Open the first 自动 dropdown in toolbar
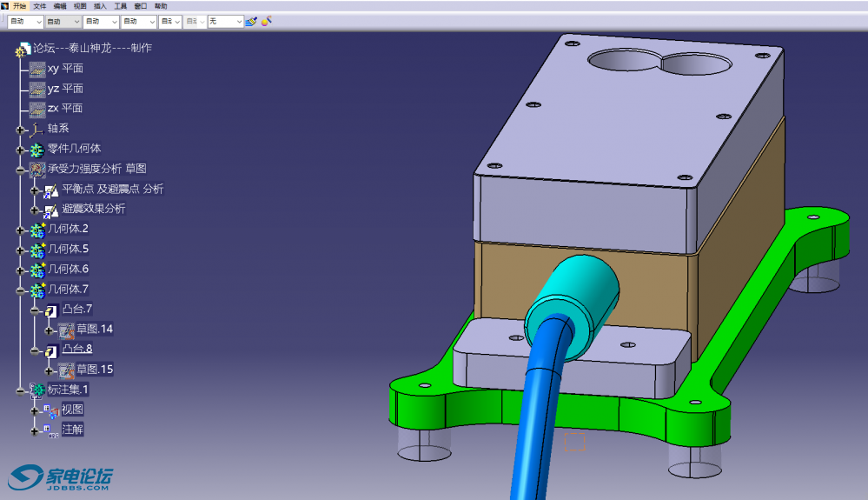868x500 pixels. (37, 21)
